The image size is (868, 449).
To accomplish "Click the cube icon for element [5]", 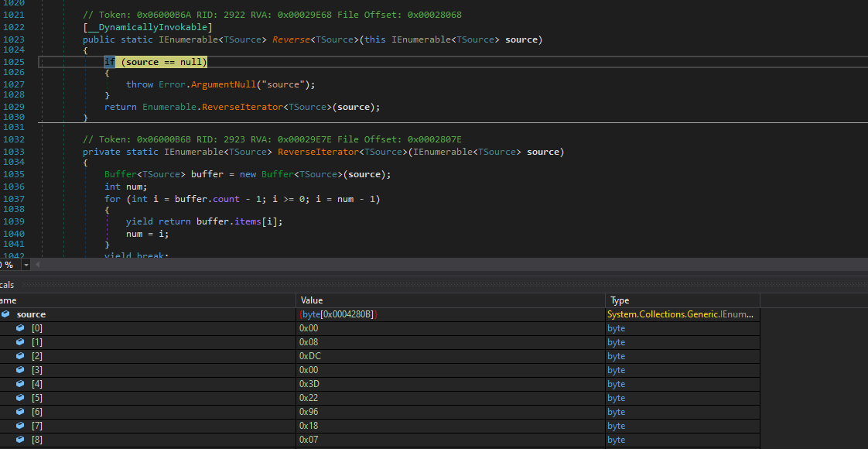I will click(x=20, y=397).
